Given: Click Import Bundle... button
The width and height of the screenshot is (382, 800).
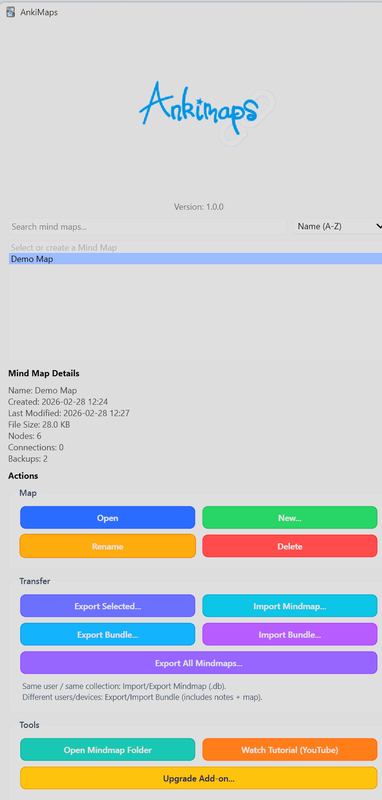Looking at the screenshot, I should tap(290, 635).
